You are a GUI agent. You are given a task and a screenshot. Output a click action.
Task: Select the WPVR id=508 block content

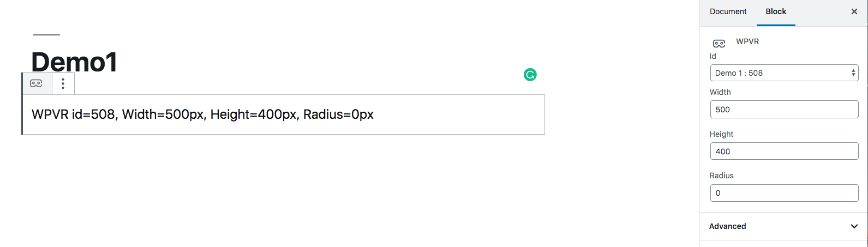(202, 115)
